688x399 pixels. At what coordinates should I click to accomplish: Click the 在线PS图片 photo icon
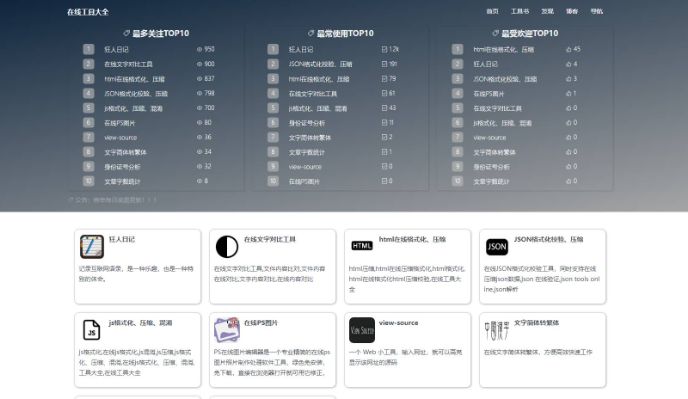(x=227, y=330)
